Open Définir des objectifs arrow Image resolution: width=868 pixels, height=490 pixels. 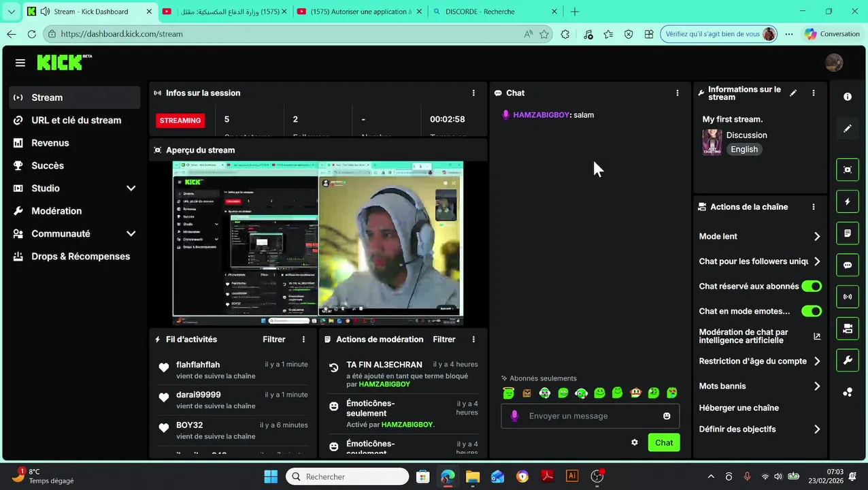[x=817, y=429]
